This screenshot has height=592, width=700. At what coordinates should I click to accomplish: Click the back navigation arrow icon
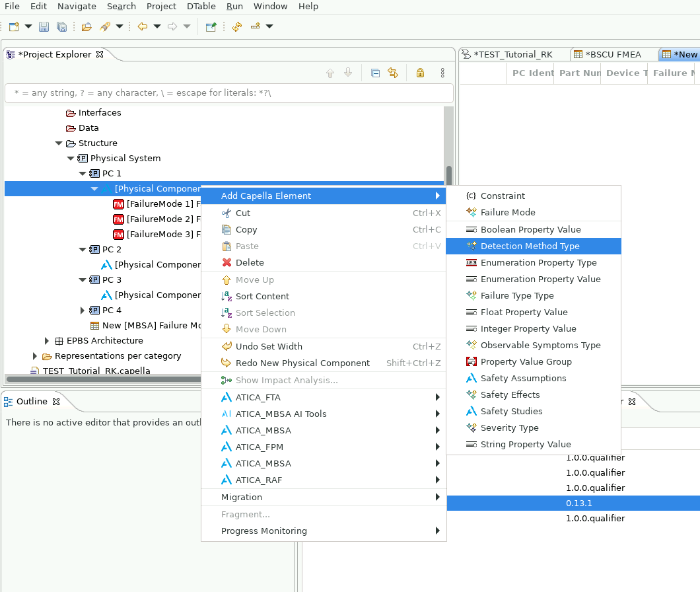[143, 27]
